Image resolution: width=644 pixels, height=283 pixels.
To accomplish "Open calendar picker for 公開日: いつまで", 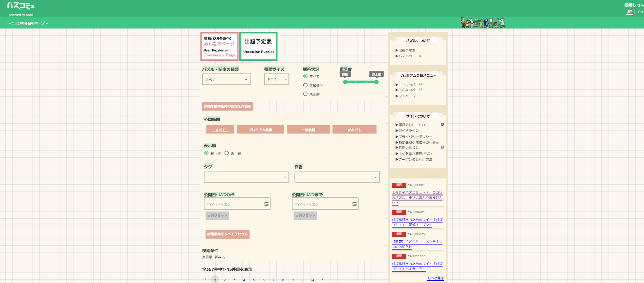I will 355,204.
